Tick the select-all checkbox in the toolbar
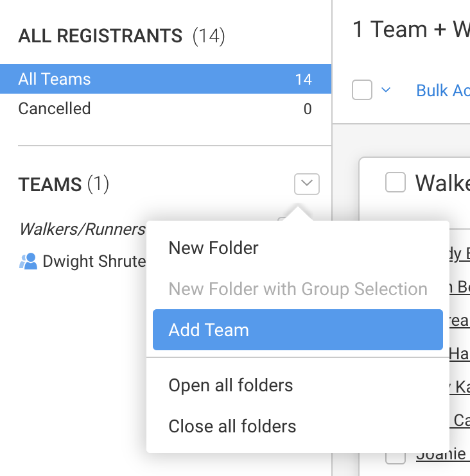 [362, 90]
